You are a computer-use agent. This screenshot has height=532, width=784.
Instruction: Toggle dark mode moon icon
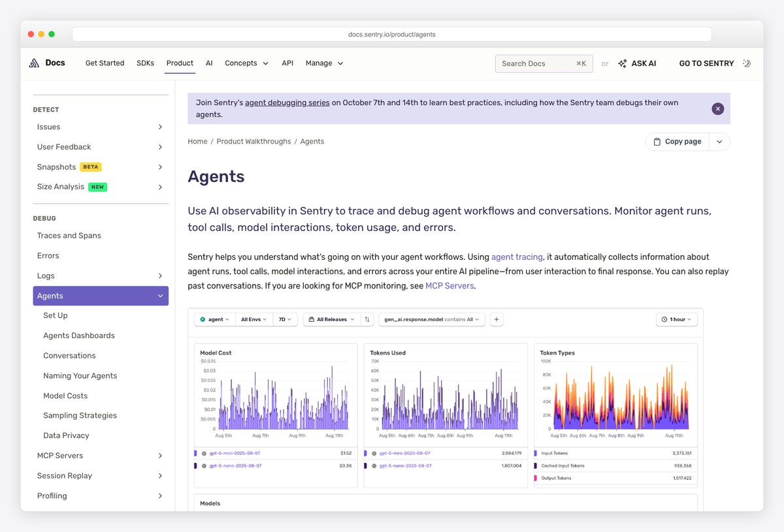[x=747, y=63]
